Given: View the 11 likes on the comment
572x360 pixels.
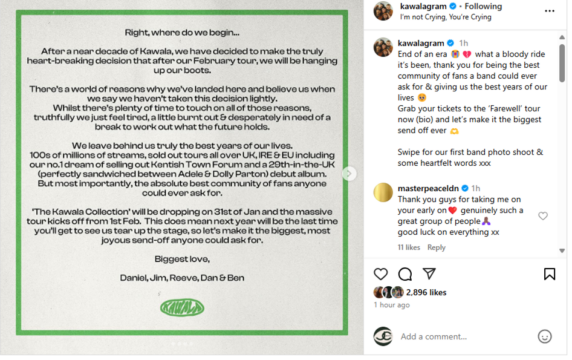Looking at the screenshot, I should pos(409,247).
